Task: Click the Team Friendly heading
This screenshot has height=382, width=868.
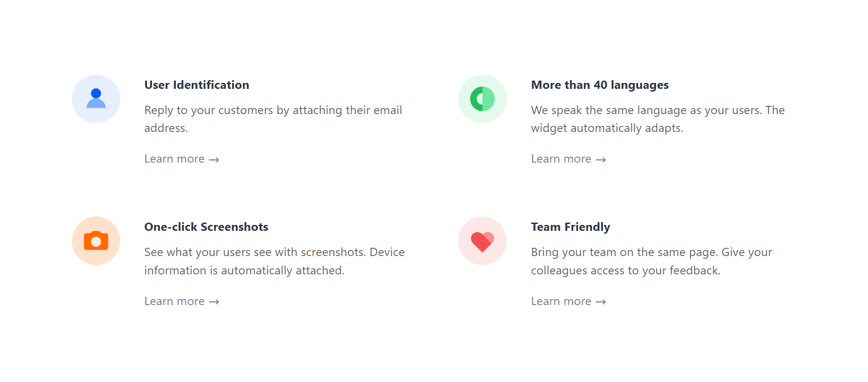Action: (570, 227)
